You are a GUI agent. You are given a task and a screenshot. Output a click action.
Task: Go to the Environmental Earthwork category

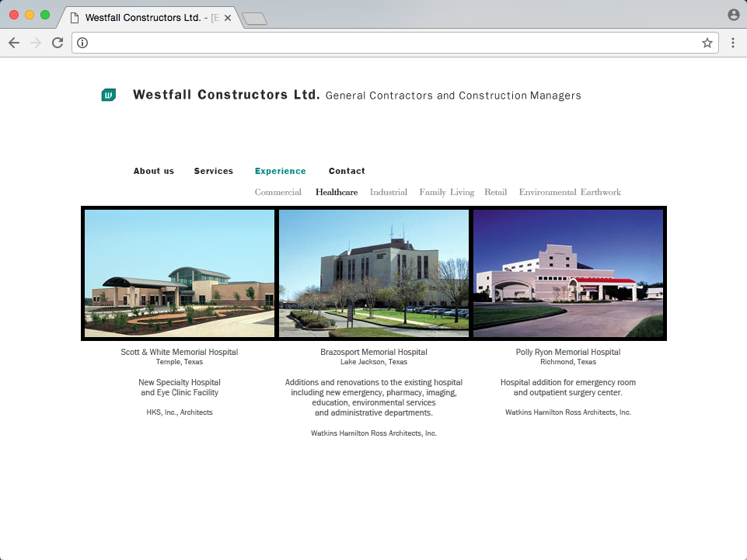pyautogui.click(x=570, y=192)
